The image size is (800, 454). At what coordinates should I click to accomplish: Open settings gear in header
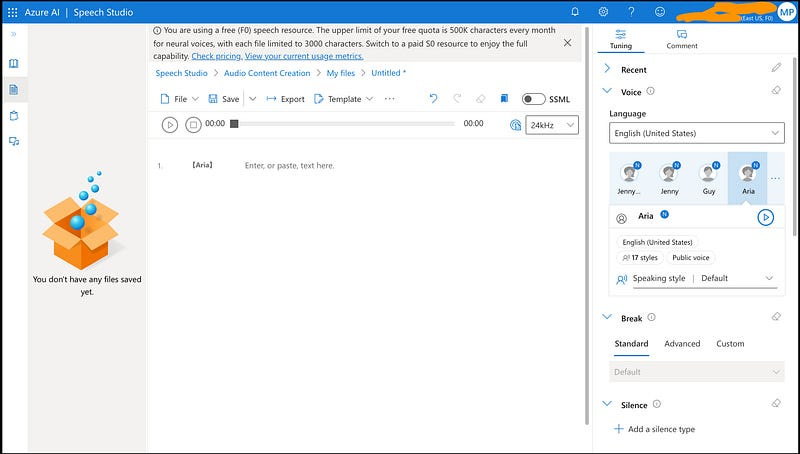tap(603, 12)
